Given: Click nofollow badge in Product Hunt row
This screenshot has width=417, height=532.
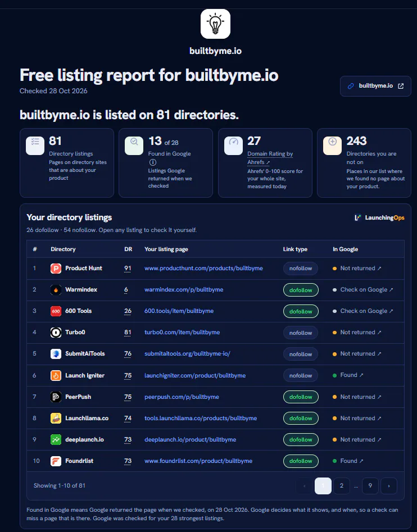Looking at the screenshot, I should [301, 269].
